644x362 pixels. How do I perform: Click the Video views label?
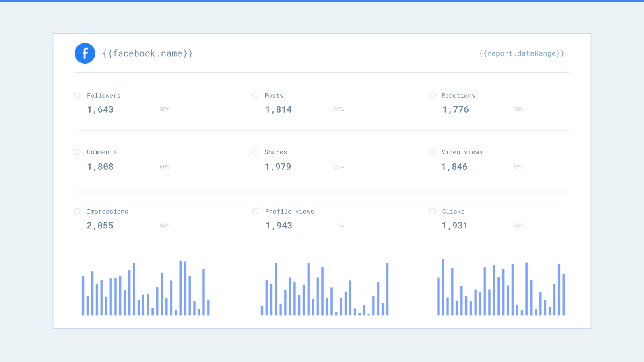point(462,152)
